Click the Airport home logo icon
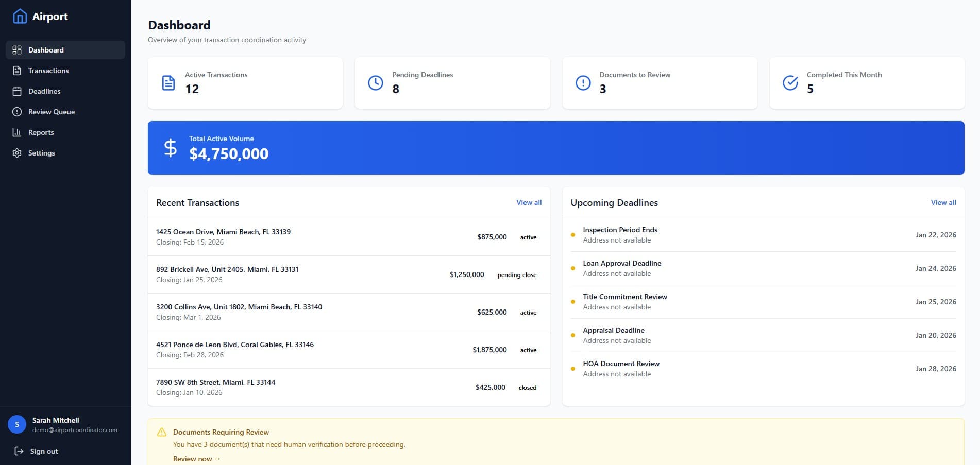980x465 pixels. (x=19, y=16)
